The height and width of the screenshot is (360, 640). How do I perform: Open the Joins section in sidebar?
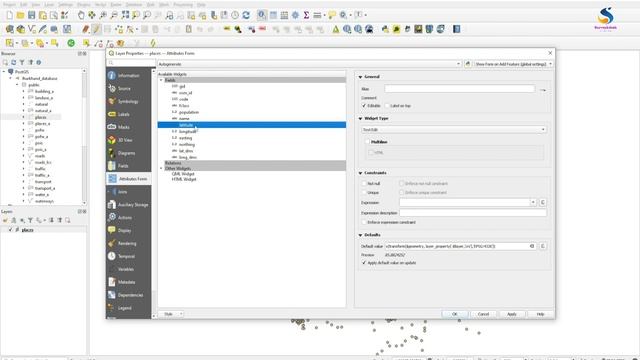point(129,192)
